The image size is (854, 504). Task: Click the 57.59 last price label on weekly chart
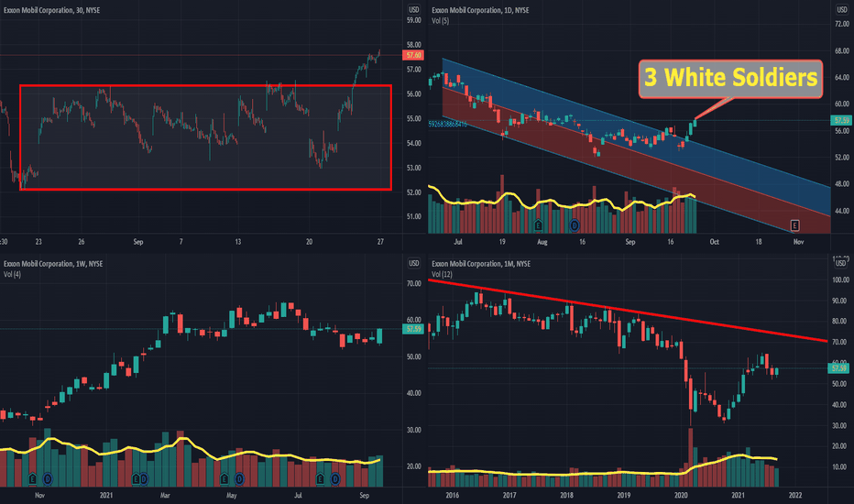[x=413, y=329]
